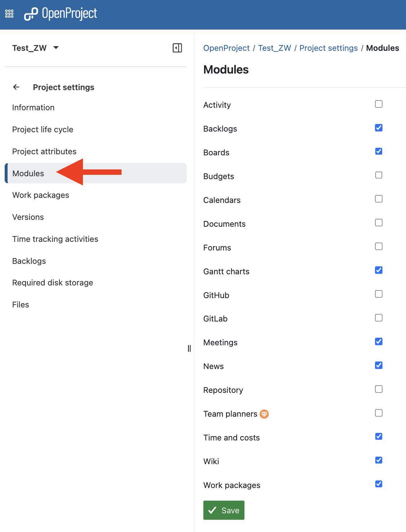Uncheck the Wiki module checkbox
Viewport: 406px width, 532px height.
point(379,460)
